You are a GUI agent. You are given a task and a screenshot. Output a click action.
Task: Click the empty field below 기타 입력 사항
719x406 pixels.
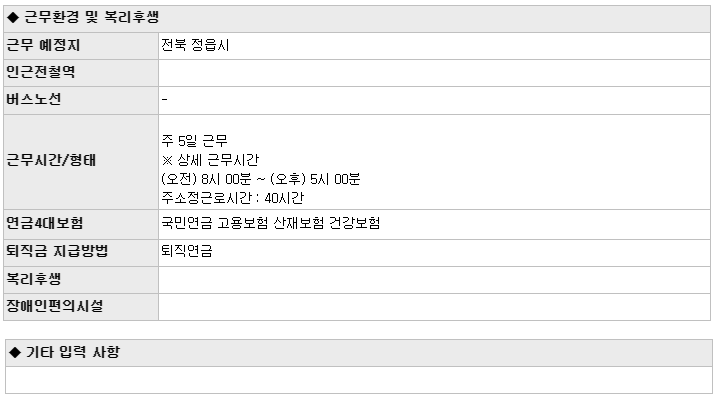359,380
